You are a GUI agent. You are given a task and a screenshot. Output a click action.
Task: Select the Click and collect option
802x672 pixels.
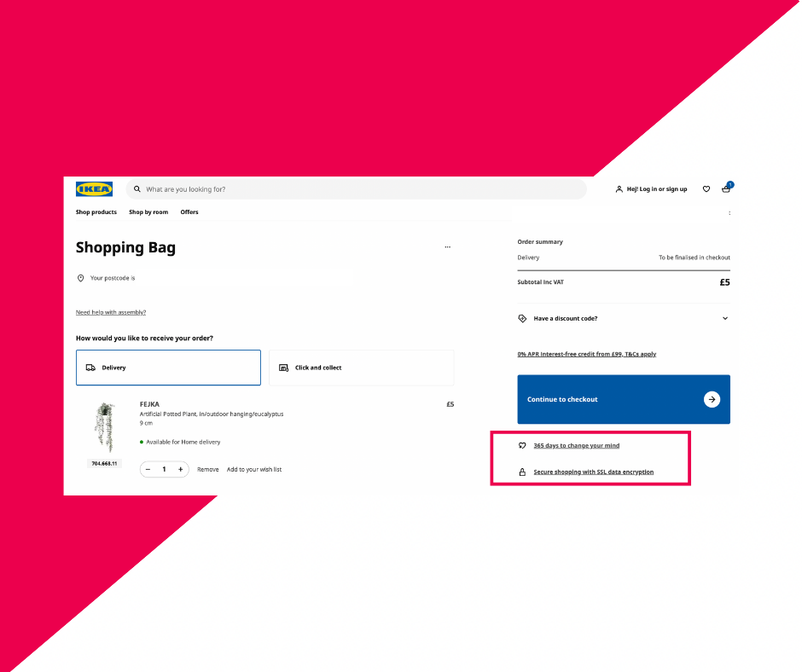pyautogui.click(x=362, y=368)
